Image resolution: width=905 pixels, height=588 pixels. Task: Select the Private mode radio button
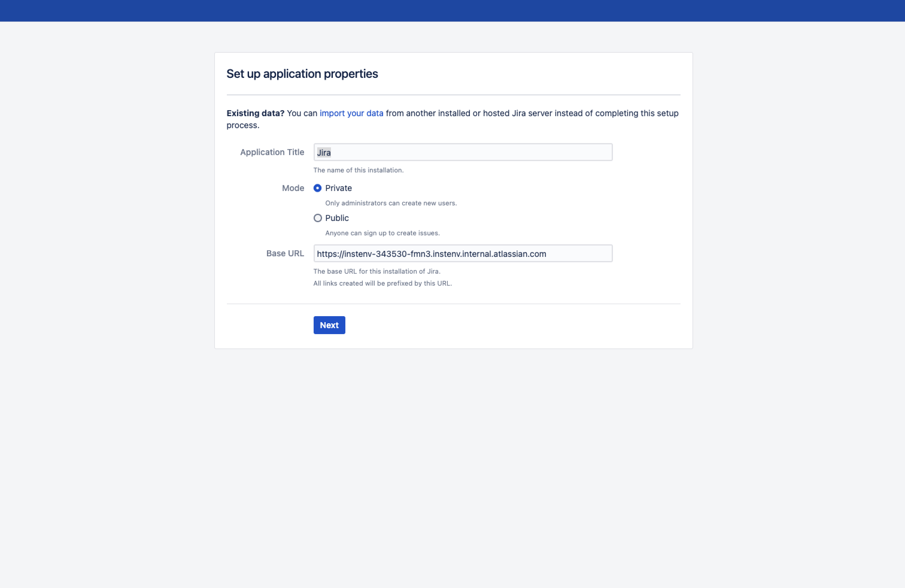click(318, 188)
